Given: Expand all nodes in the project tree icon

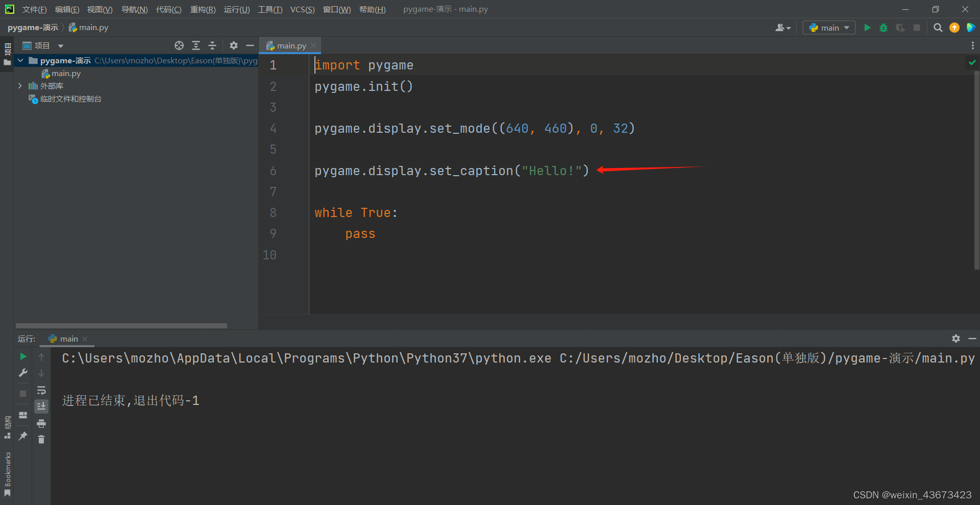Looking at the screenshot, I should [x=196, y=45].
